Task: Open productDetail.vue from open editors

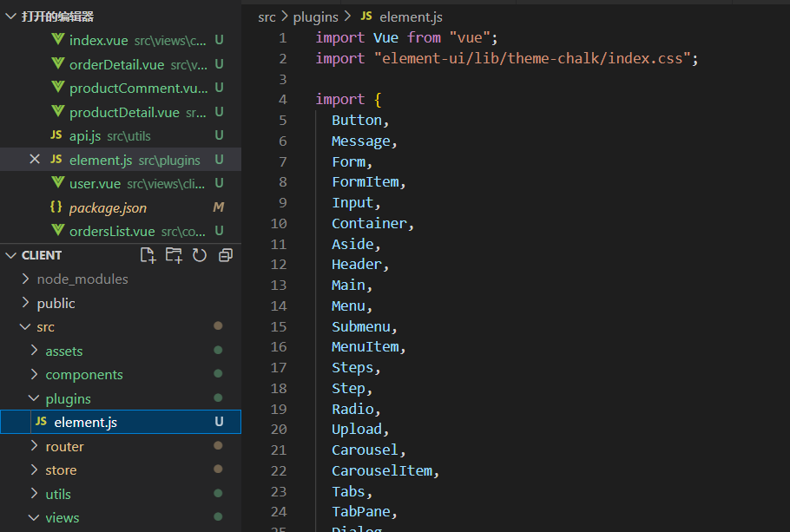Action: 121,111
